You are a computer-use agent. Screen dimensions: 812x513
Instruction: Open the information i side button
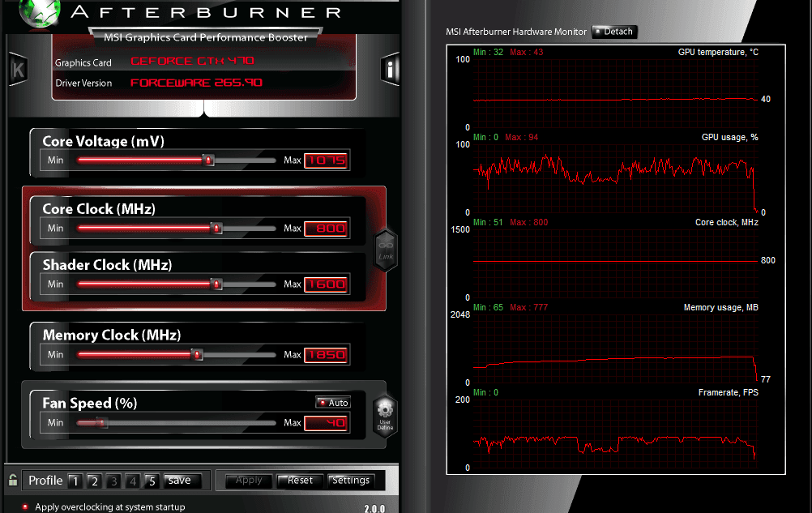coord(390,69)
